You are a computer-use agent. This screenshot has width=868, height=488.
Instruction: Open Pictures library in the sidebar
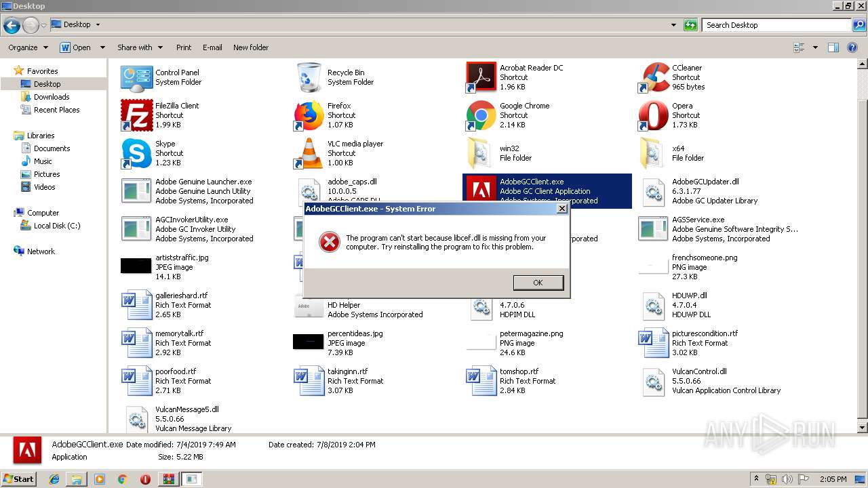[x=47, y=174]
